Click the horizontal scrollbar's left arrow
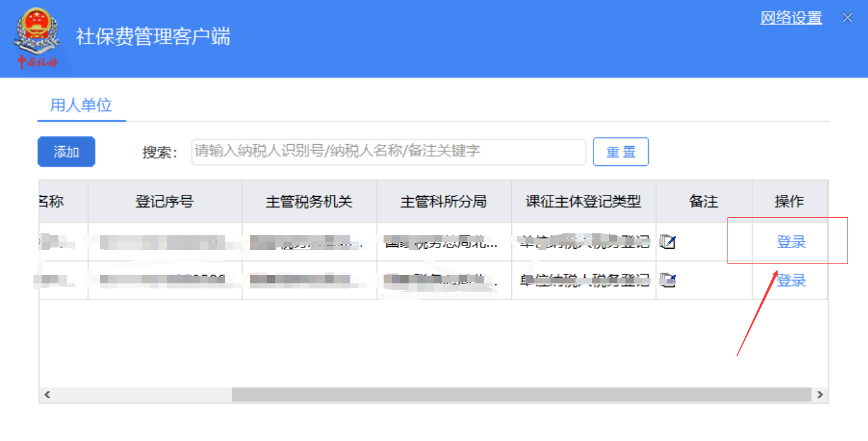This screenshot has width=868, height=441. coord(47,395)
